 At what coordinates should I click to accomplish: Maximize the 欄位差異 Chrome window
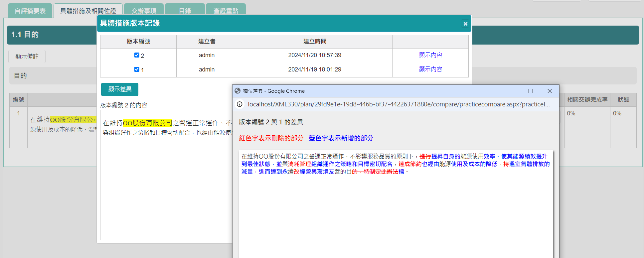click(x=531, y=91)
